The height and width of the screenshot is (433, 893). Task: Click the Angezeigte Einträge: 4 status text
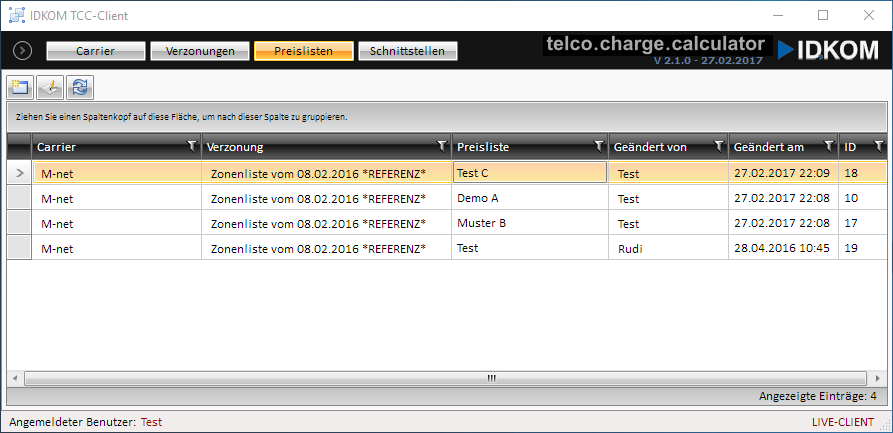pyautogui.click(x=818, y=397)
